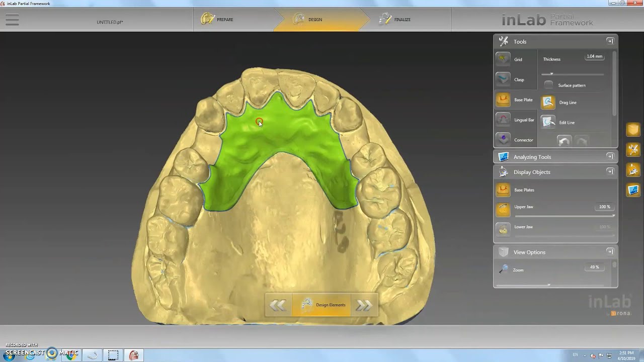Select the Grid tool icon
This screenshot has height=362, width=644.
coord(503,59)
